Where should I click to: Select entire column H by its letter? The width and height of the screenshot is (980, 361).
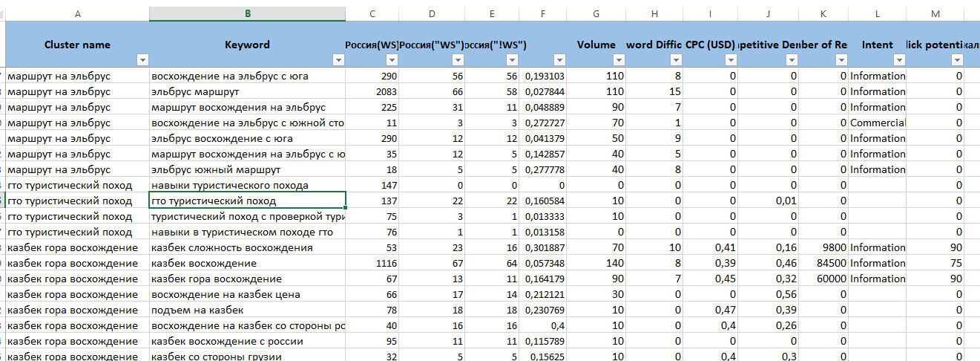[x=654, y=13]
